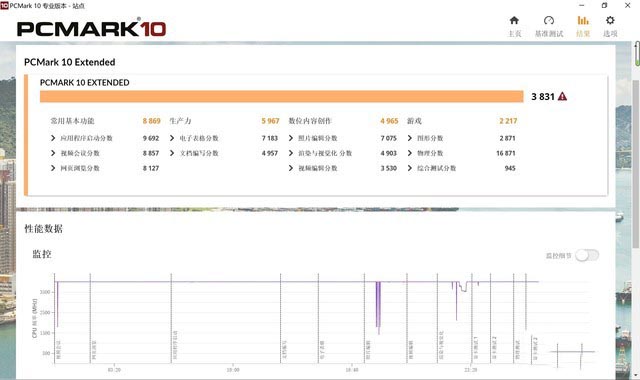
Task: Expand the 视频编辑分数 row
Action: (291, 168)
